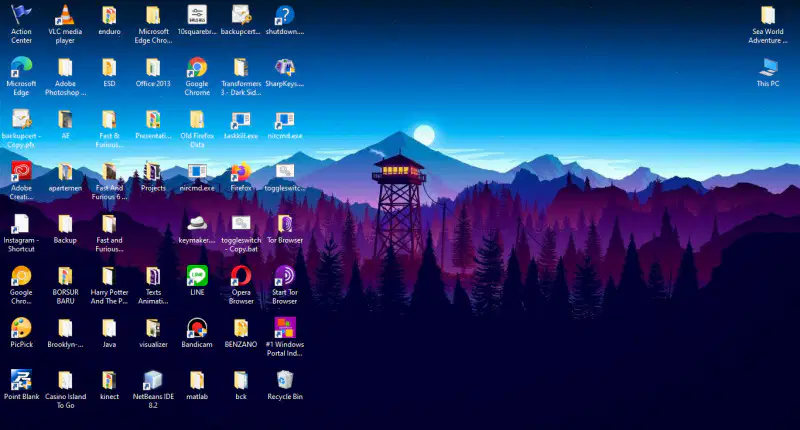Launch the Microsoft Edge browser shortcut

point(21,67)
